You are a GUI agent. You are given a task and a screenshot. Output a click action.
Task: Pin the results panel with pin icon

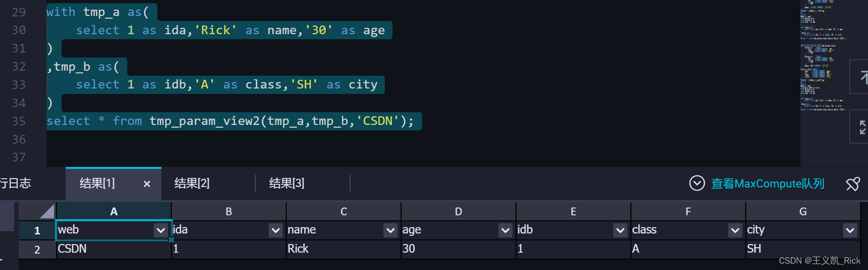point(852,184)
